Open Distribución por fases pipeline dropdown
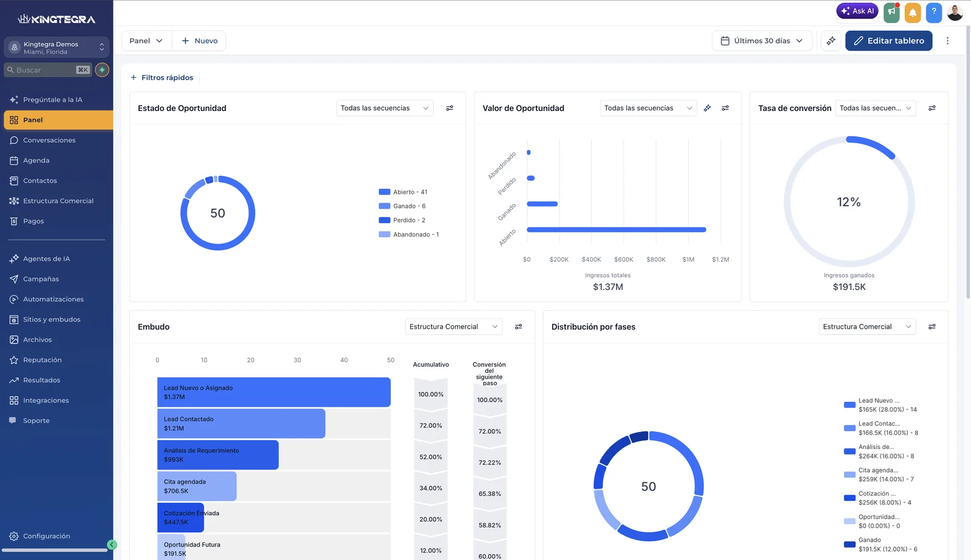This screenshot has height=560, width=971. coord(867,326)
